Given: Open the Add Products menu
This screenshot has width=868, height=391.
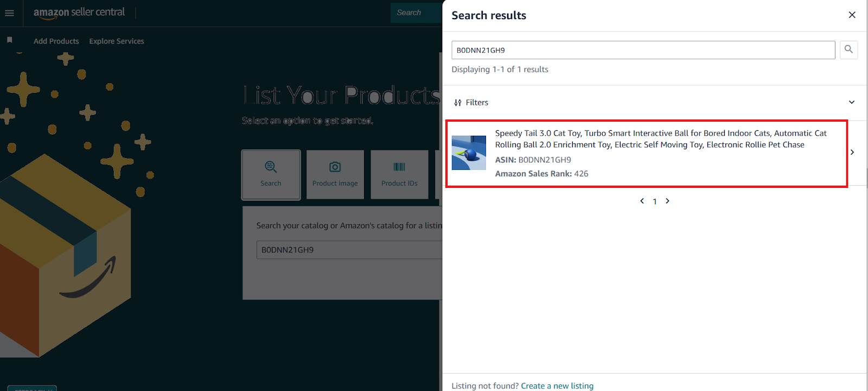Looking at the screenshot, I should tap(56, 41).
